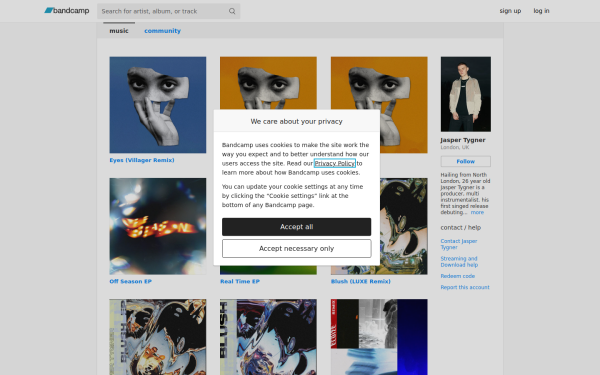The width and height of the screenshot is (600, 375).
Task: Open the Blush EP cover in the bottom row
Action: [x=158, y=337]
